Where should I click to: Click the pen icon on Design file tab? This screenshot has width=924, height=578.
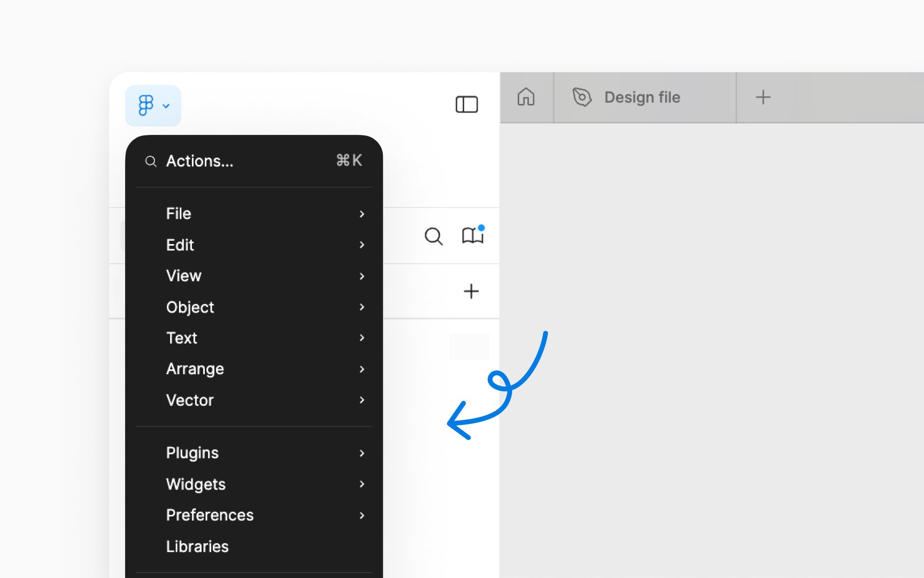pos(582,97)
